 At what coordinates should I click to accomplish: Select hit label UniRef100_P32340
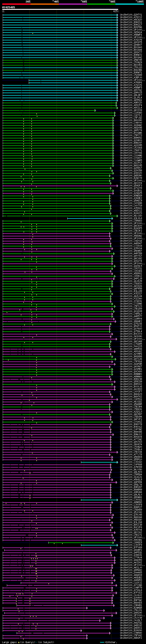click(131, 299)
